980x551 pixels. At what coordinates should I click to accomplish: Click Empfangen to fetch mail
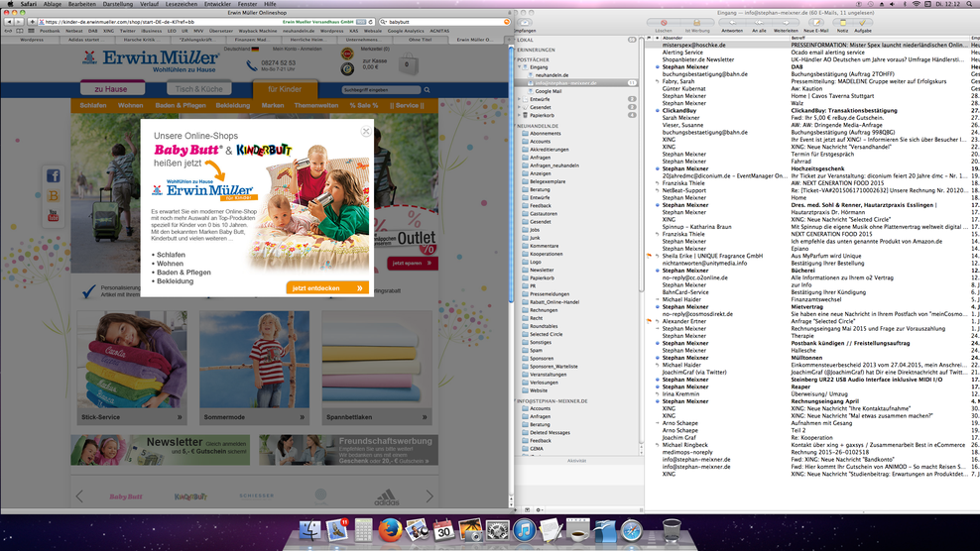[x=525, y=25]
